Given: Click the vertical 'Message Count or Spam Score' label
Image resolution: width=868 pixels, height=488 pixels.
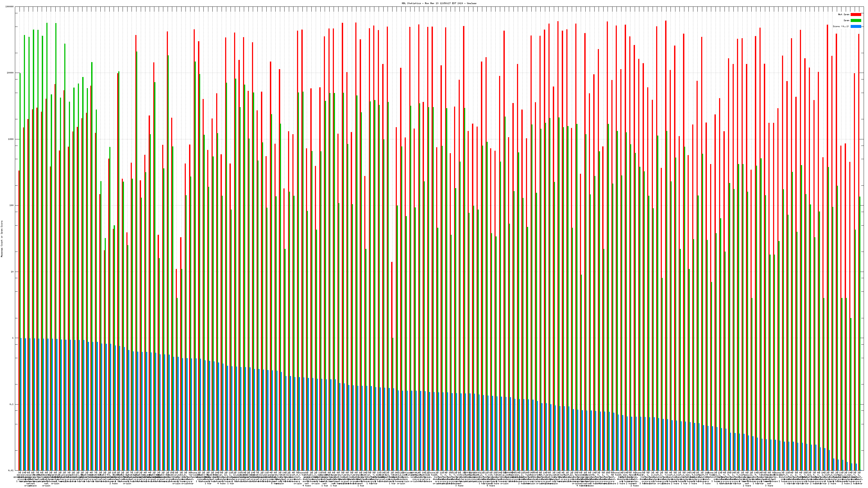Looking at the screenshot, I should point(2,239).
